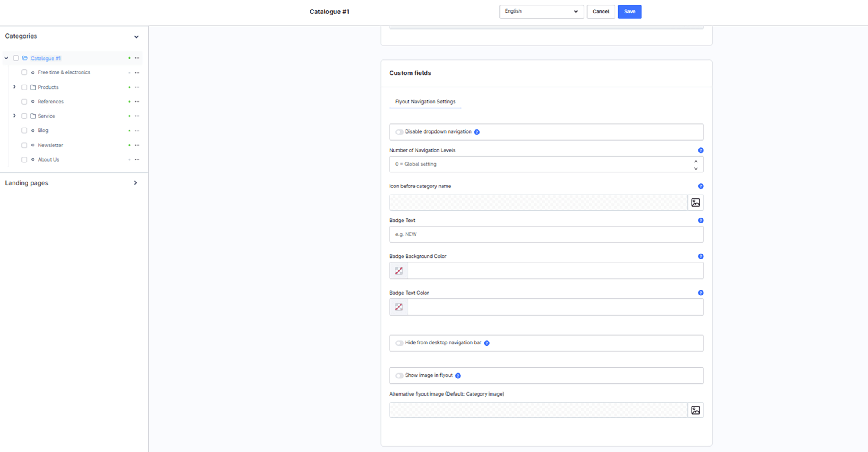868x452 pixels.
Task: Click the Alternative flyout image media field
Action: click(x=539, y=410)
